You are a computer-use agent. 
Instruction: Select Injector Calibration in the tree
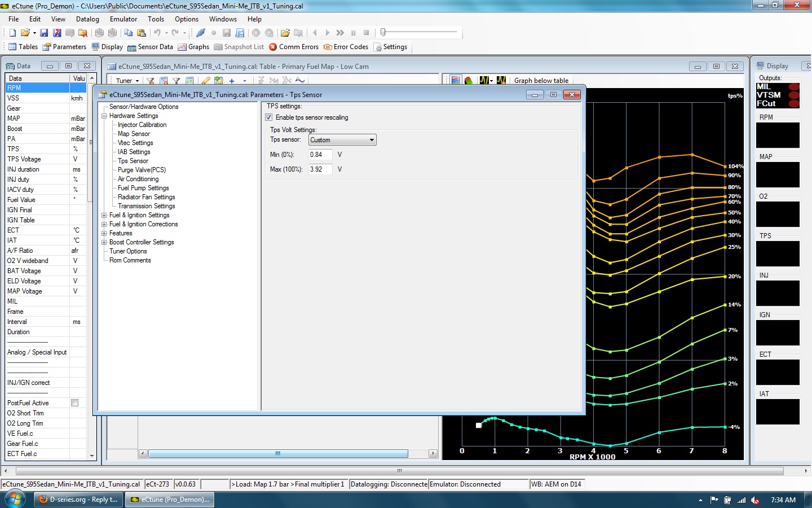click(x=142, y=125)
